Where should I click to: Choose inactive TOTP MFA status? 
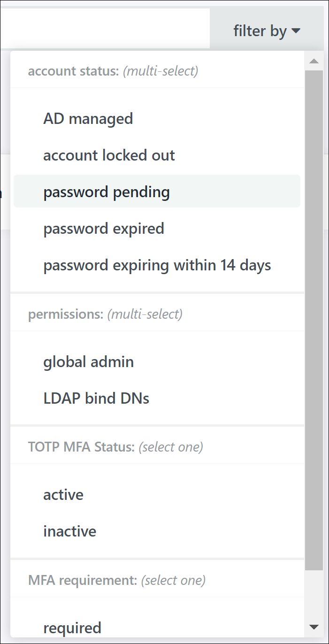(x=70, y=531)
